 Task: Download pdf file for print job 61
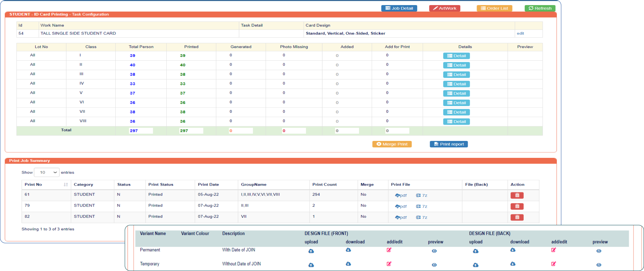pyautogui.click(x=401, y=195)
